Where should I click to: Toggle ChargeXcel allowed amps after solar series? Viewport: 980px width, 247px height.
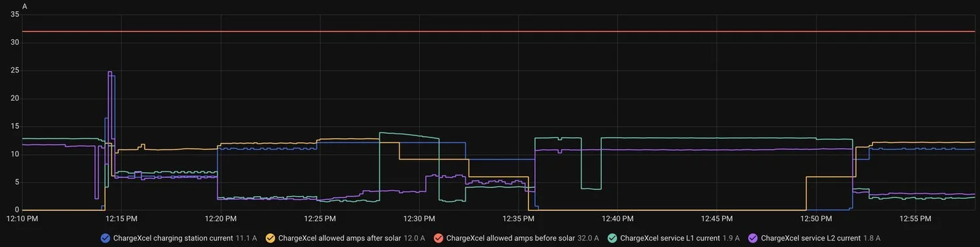[345, 239]
